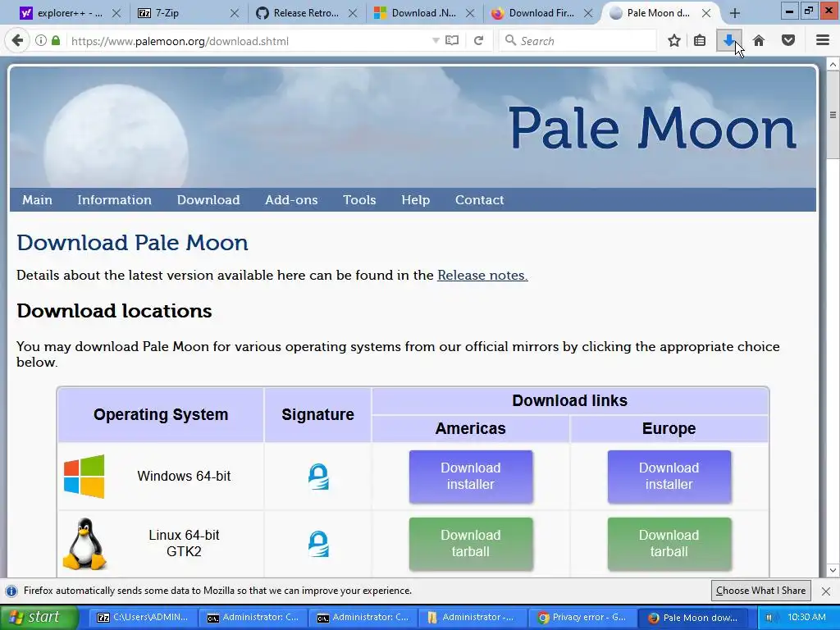Open the Downloads arrow panel
Viewport: 840px width, 630px height.
point(729,41)
